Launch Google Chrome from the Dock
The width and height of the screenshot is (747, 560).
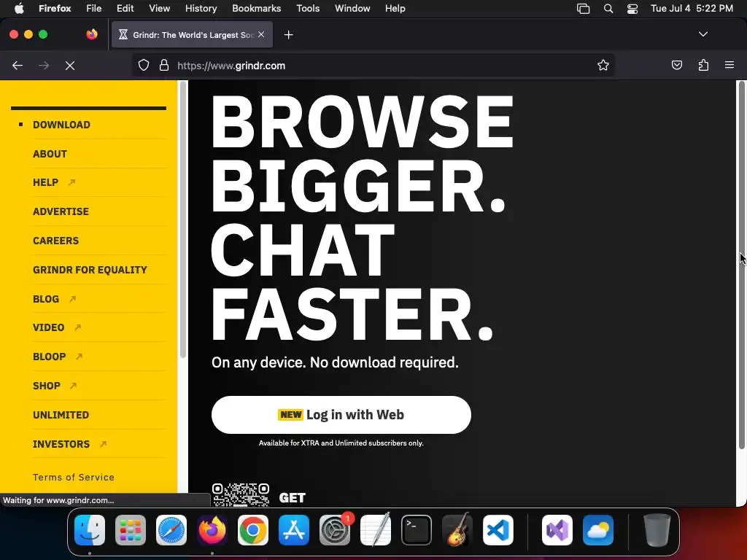(253, 530)
